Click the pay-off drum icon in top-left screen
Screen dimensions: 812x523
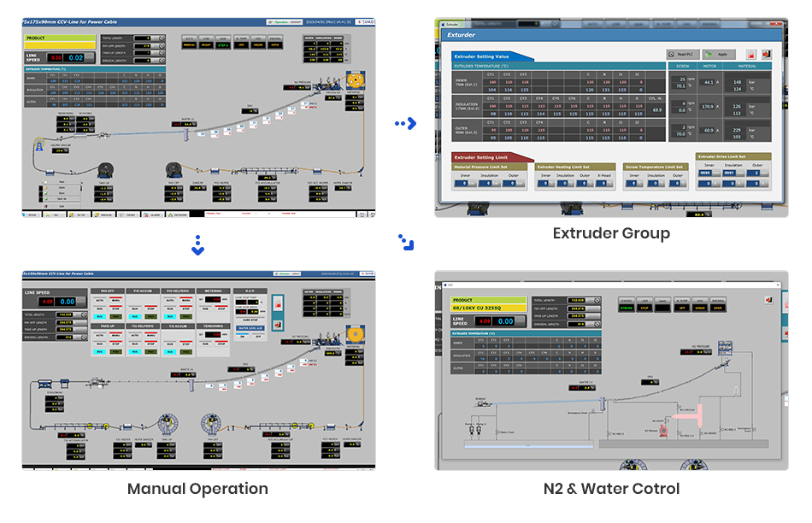[x=174, y=169]
